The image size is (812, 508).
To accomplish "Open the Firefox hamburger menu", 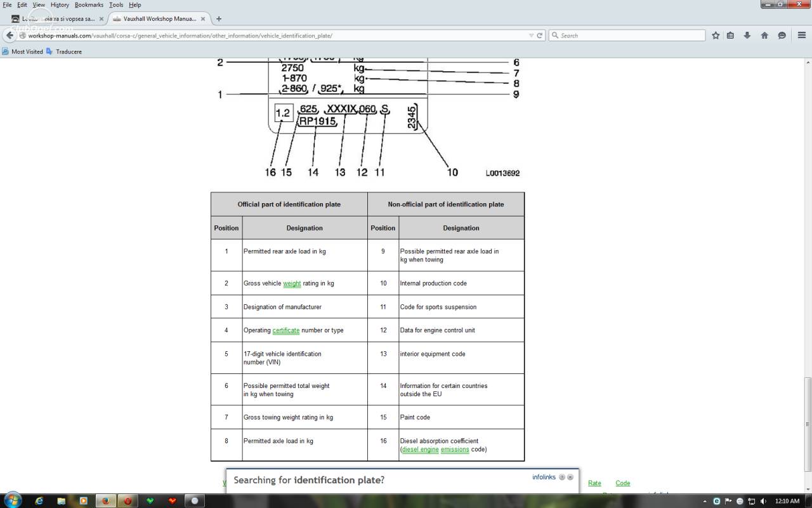I will coord(802,36).
